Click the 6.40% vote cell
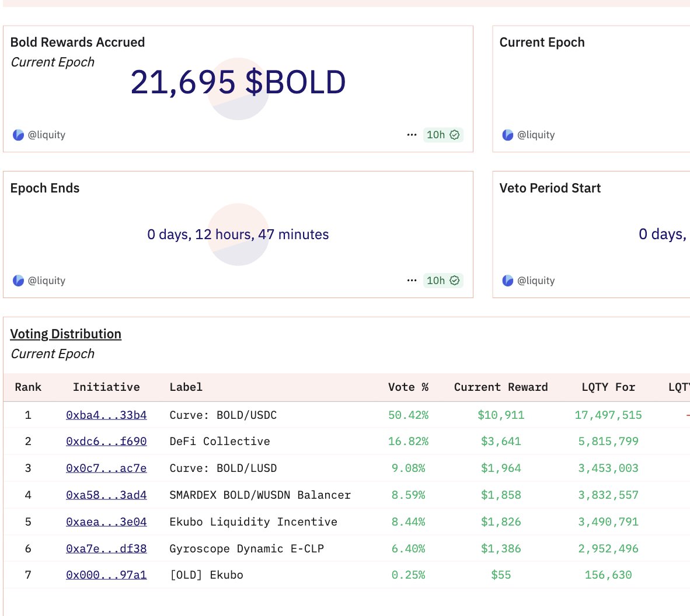690x616 pixels. 408,548
